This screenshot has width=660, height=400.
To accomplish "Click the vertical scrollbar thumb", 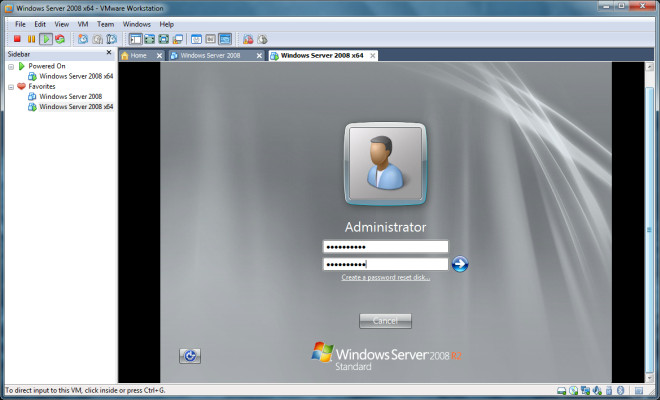I will [649, 230].
